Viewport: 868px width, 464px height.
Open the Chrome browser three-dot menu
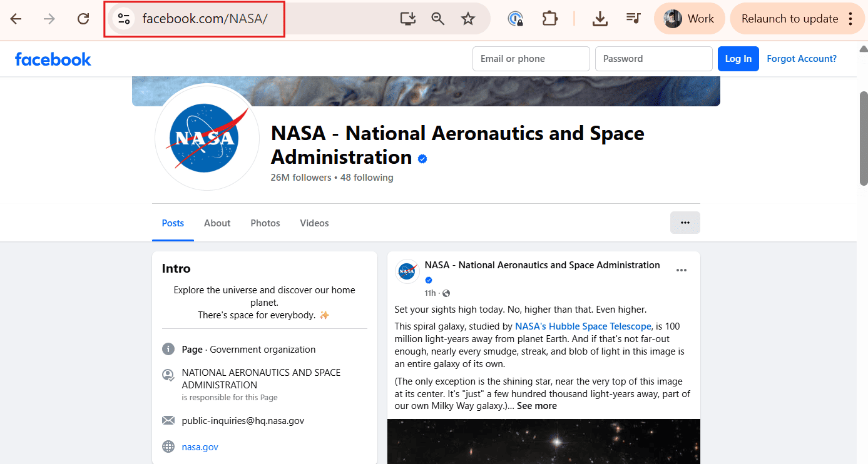pos(851,18)
